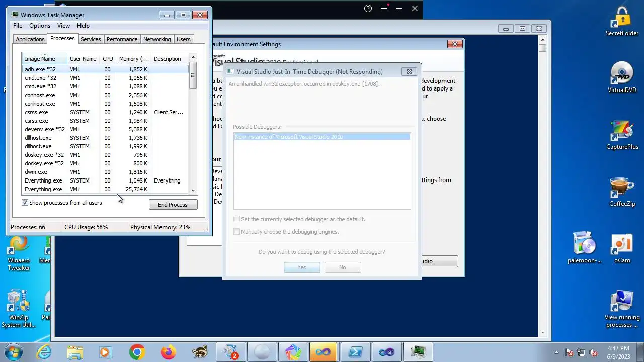Select the dwm.exe process row

point(105,172)
